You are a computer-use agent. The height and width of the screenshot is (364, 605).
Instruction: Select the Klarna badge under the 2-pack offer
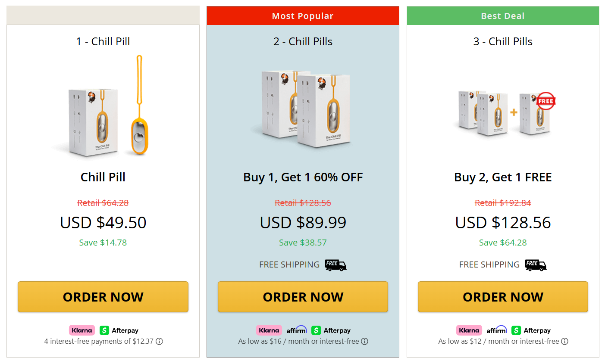click(x=269, y=330)
